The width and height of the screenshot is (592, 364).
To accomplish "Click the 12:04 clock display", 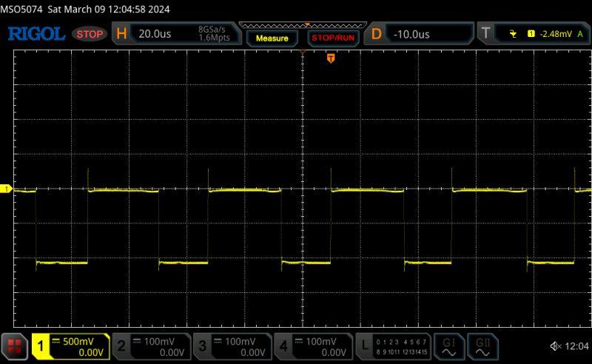I will (x=576, y=346).
